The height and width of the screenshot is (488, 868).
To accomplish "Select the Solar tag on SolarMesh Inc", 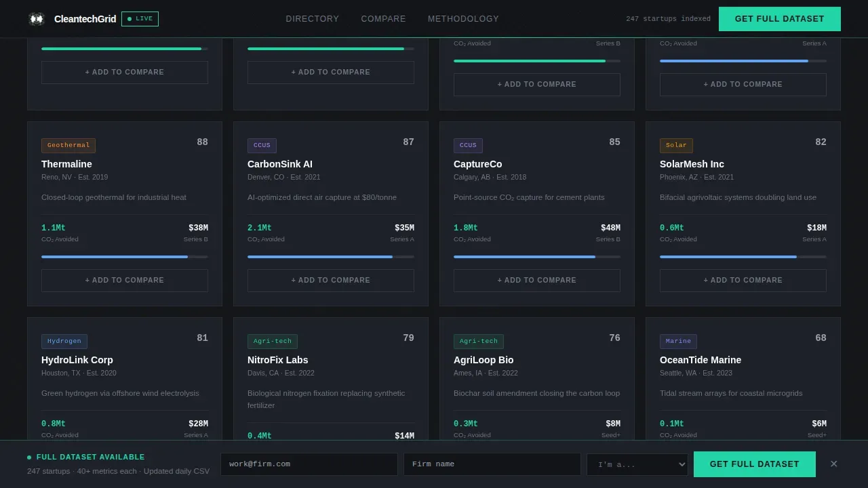I will pos(676,146).
